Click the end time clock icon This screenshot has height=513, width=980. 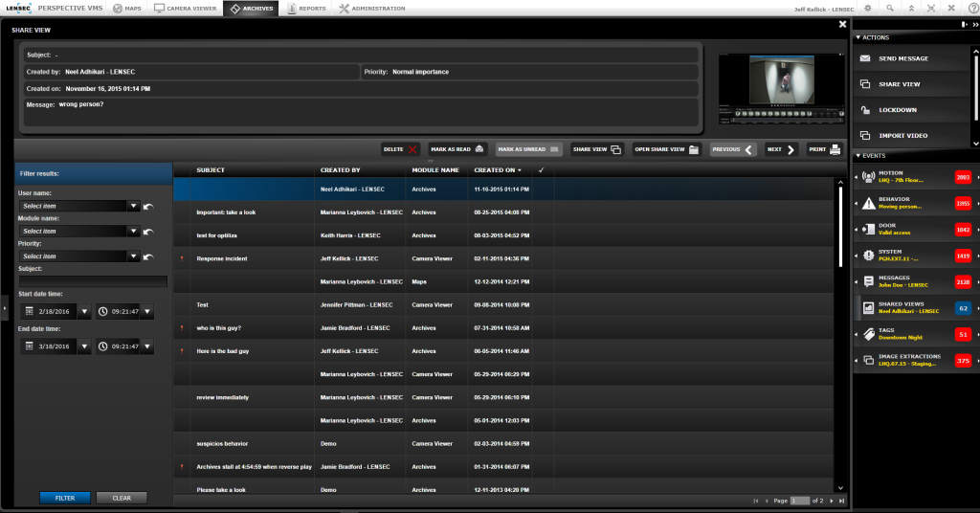coord(102,346)
